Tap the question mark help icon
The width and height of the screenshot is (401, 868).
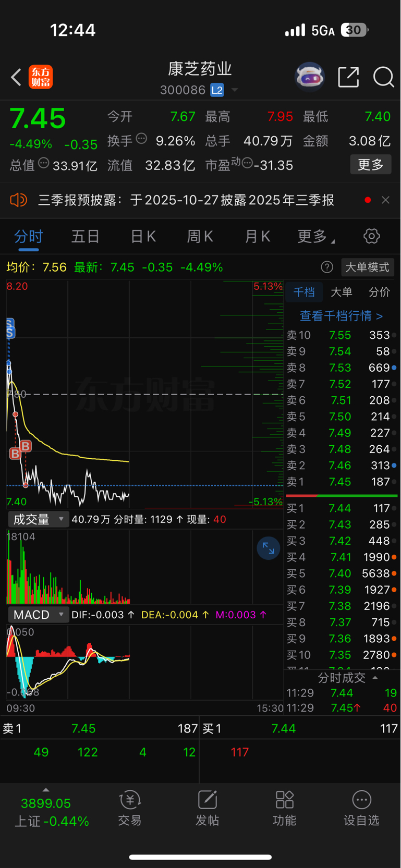pyautogui.click(x=327, y=267)
